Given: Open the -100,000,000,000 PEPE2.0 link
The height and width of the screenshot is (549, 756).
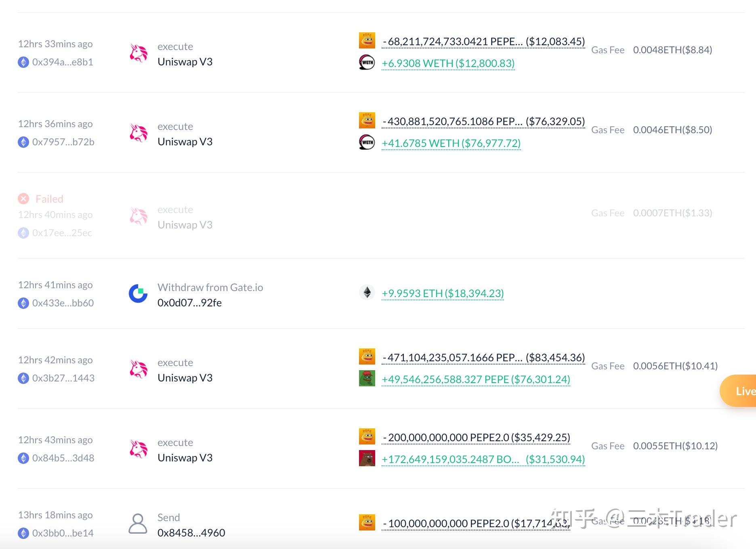Looking at the screenshot, I should pos(476,524).
